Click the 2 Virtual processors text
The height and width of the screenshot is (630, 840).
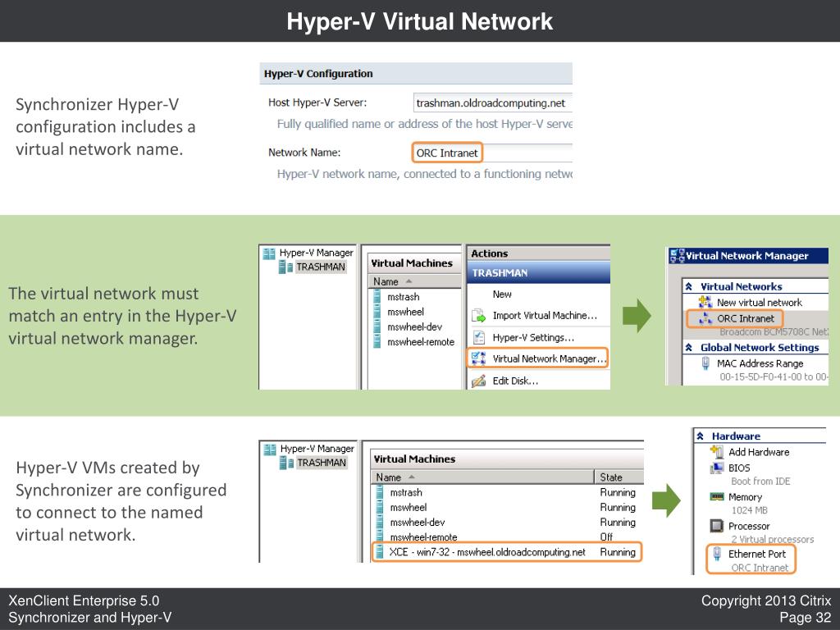(773, 539)
